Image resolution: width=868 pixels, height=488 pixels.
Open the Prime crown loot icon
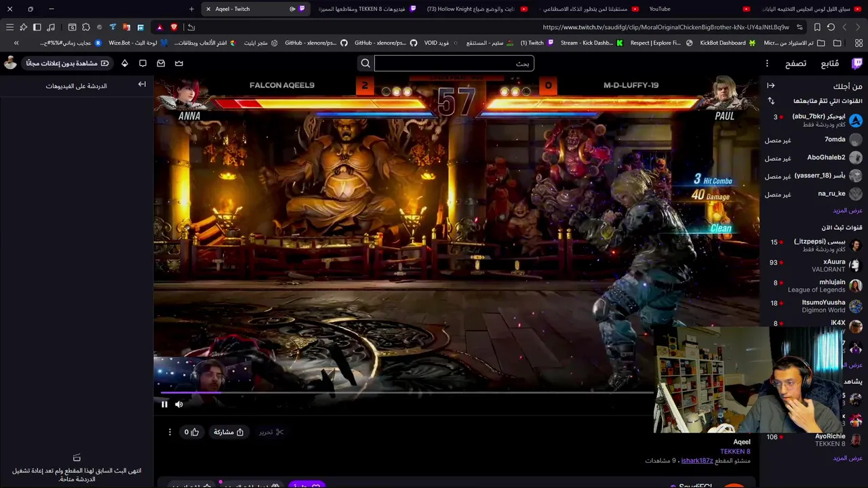[x=179, y=63]
